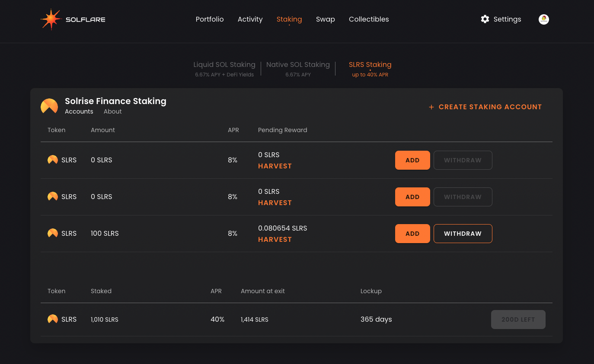This screenshot has width=594, height=364.
Task: Click the 8% APR in the 100 SLRS row
Action: coord(233,233)
